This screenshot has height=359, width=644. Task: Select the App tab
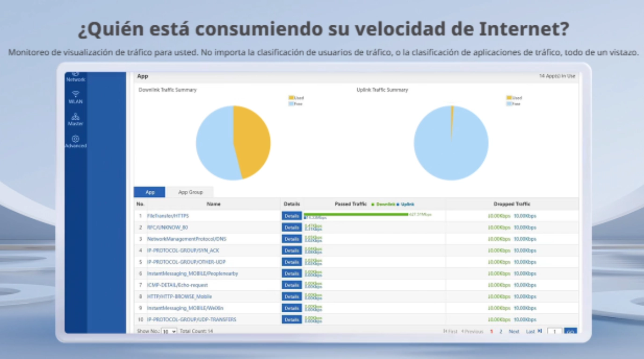[150, 192]
